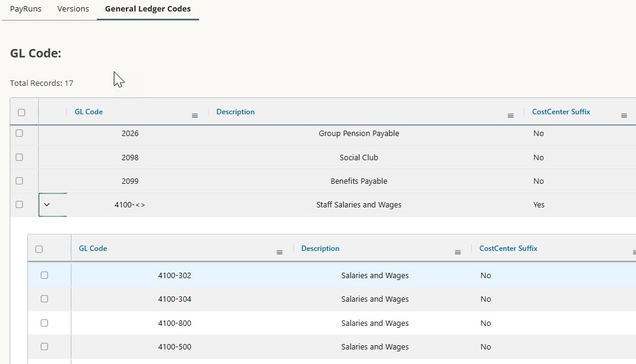Click the Total Records: 17 label
This screenshot has height=364, width=636.
[41, 83]
